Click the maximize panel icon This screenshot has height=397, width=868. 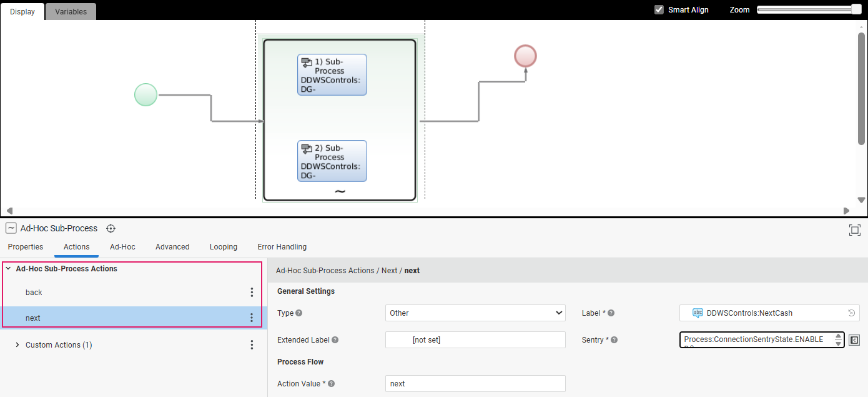(855, 230)
